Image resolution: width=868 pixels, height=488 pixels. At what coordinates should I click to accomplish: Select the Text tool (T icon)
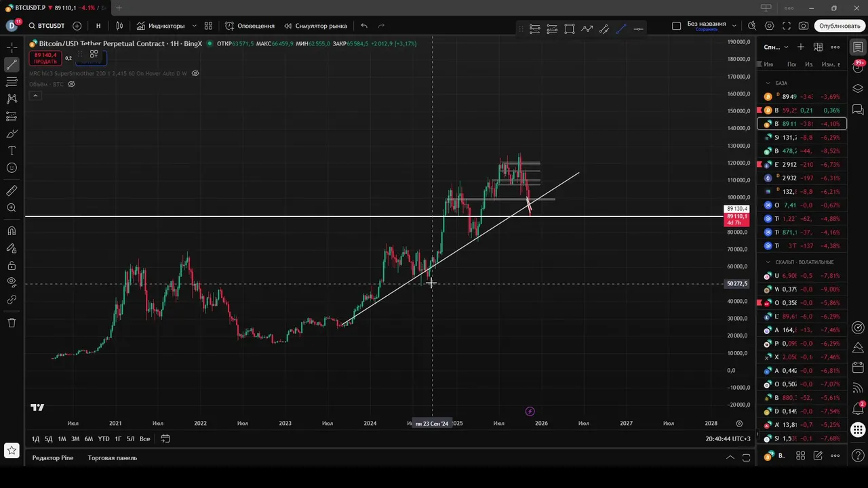point(12,150)
